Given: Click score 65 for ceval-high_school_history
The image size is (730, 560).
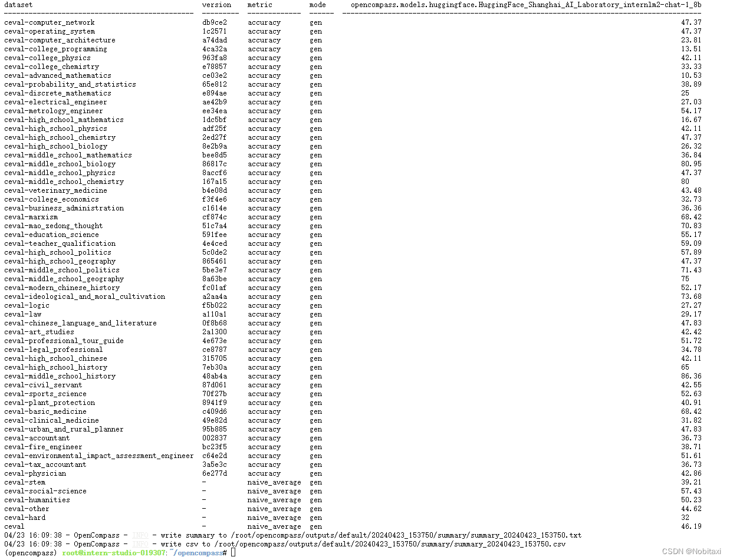Looking at the screenshot, I should pos(685,367).
